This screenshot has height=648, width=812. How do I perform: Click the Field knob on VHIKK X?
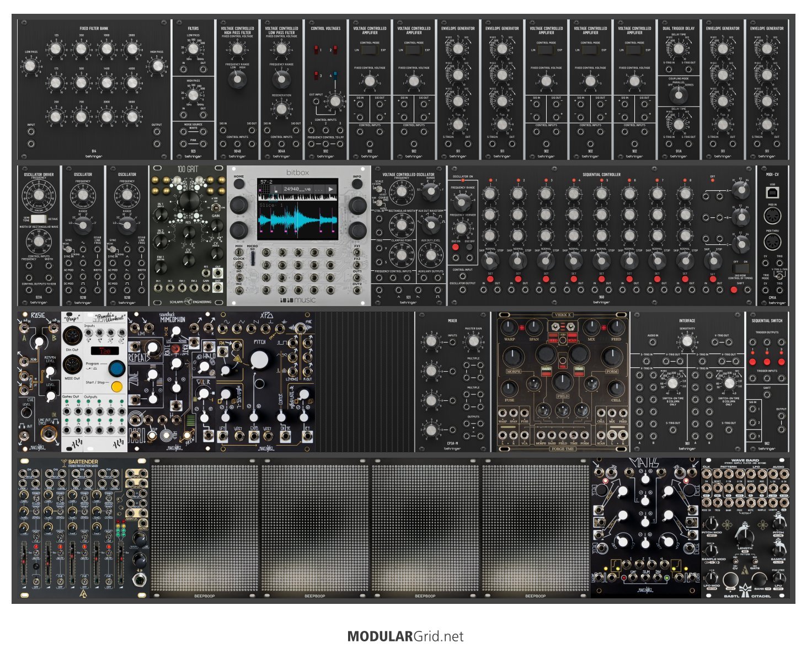pyautogui.click(x=563, y=382)
